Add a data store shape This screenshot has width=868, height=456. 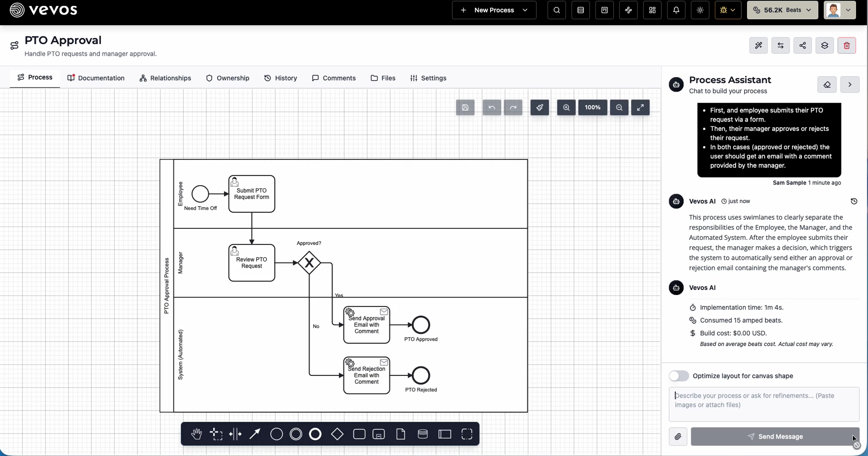pyautogui.click(x=423, y=434)
